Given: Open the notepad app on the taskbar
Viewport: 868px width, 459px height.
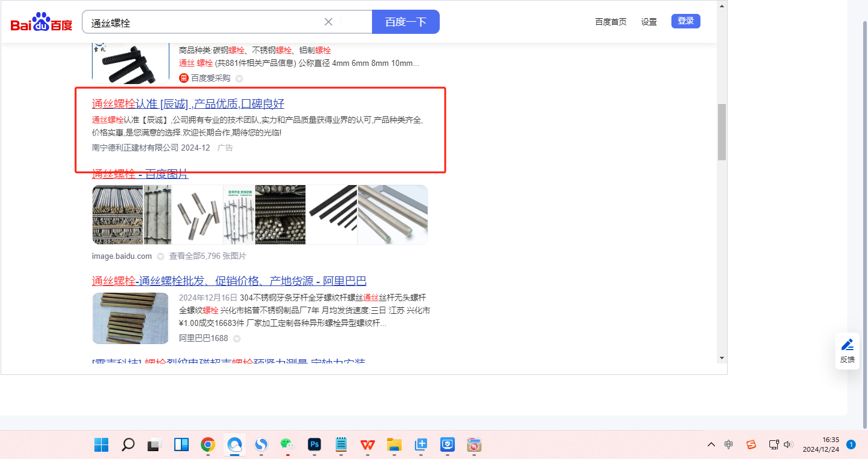Looking at the screenshot, I should coord(341,445).
